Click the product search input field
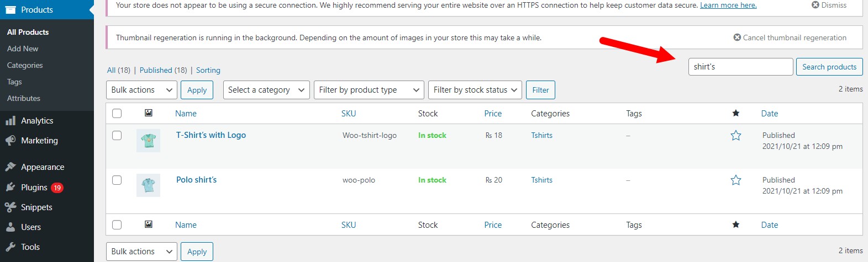 coord(740,67)
